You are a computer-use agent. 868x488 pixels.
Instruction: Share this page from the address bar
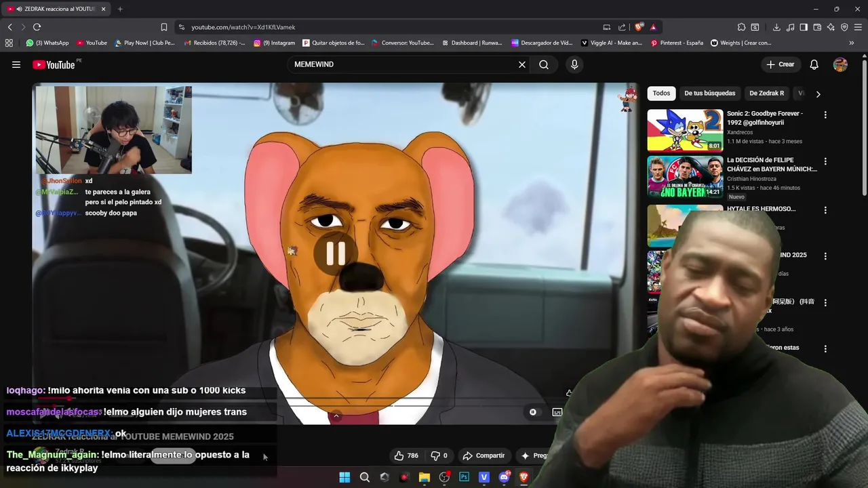(x=622, y=27)
